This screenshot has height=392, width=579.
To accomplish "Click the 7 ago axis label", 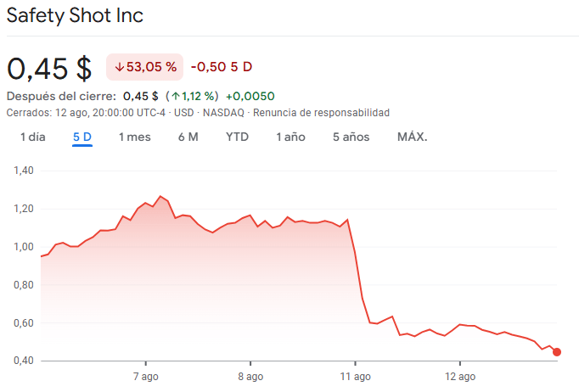I will click(x=145, y=376).
